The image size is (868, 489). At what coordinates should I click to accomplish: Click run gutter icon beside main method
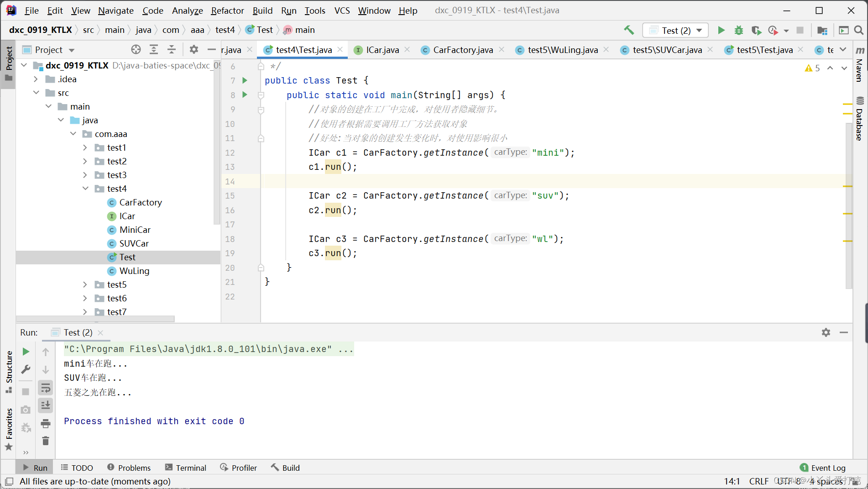click(245, 95)
